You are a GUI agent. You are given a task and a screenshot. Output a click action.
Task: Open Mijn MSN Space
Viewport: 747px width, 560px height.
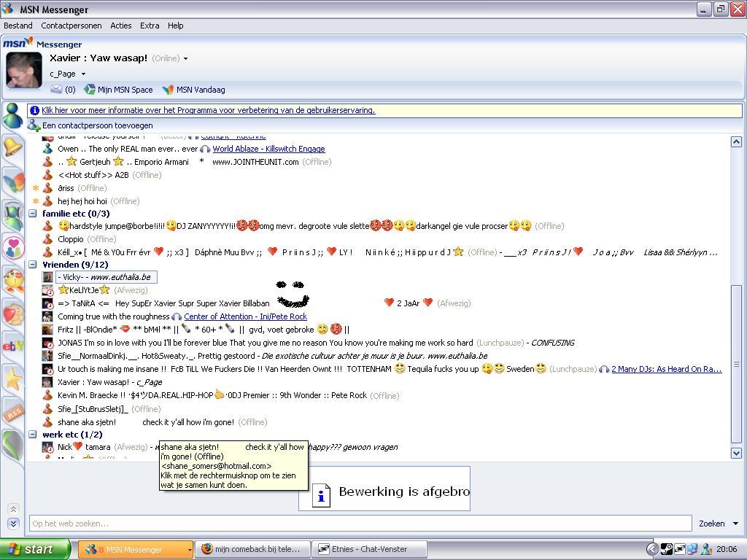pyautogui.click(x=119, y=90)
